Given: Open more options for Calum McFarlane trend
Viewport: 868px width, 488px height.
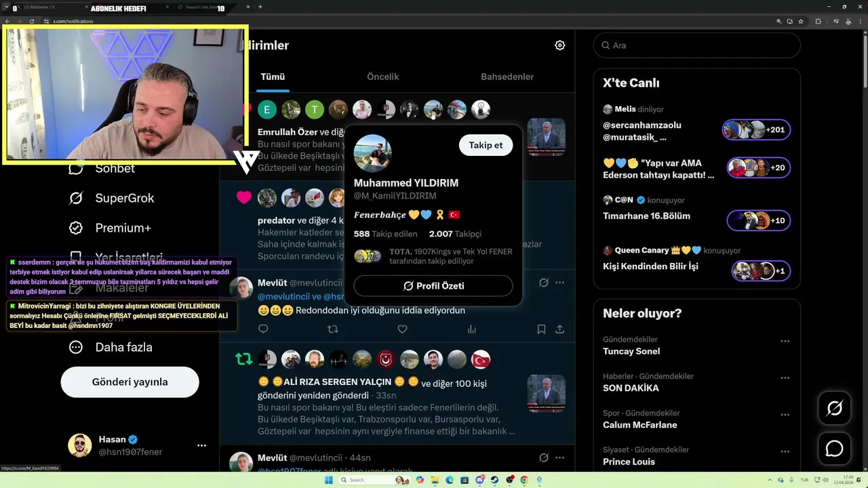Looking at the screenshot, I should click(x=785, y=414).
